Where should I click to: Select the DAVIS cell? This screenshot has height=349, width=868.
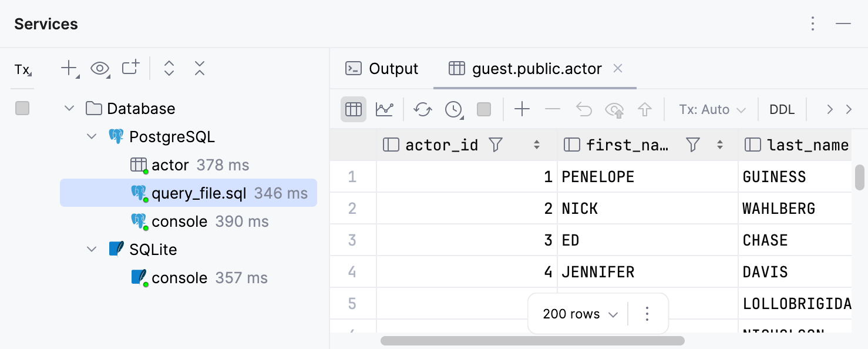[x=795, y=272]
